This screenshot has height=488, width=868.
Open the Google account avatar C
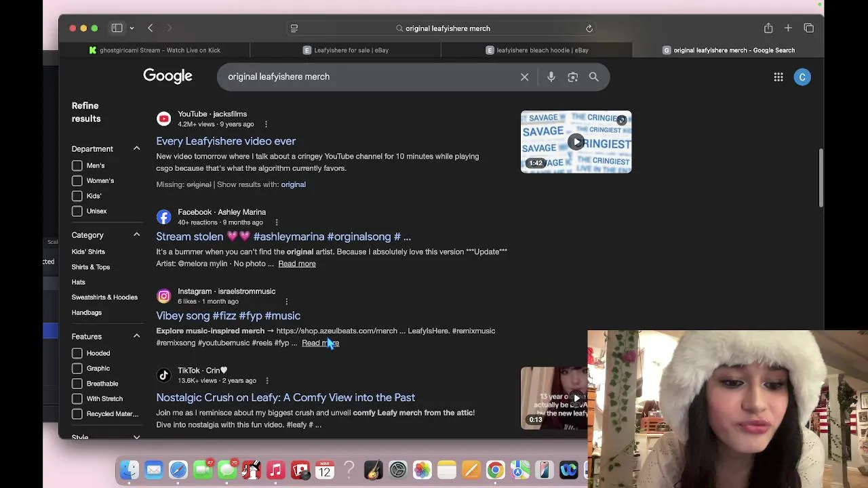(x=802, y=77)
